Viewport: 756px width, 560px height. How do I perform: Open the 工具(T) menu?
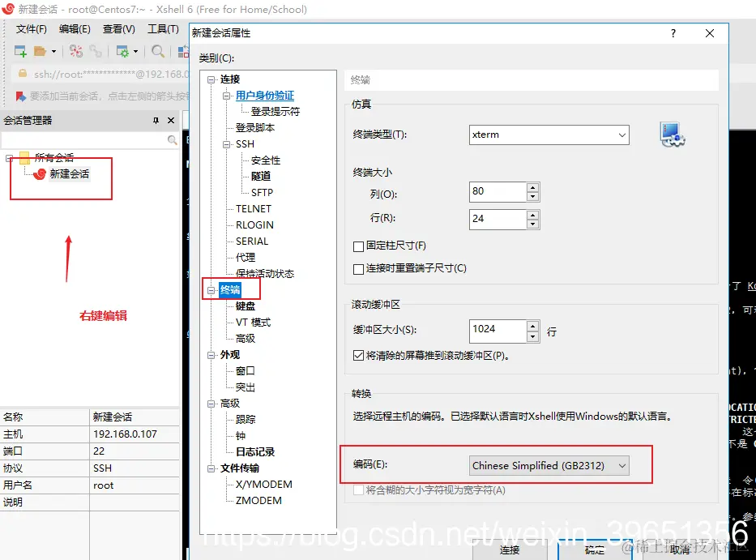pos(163,29)
